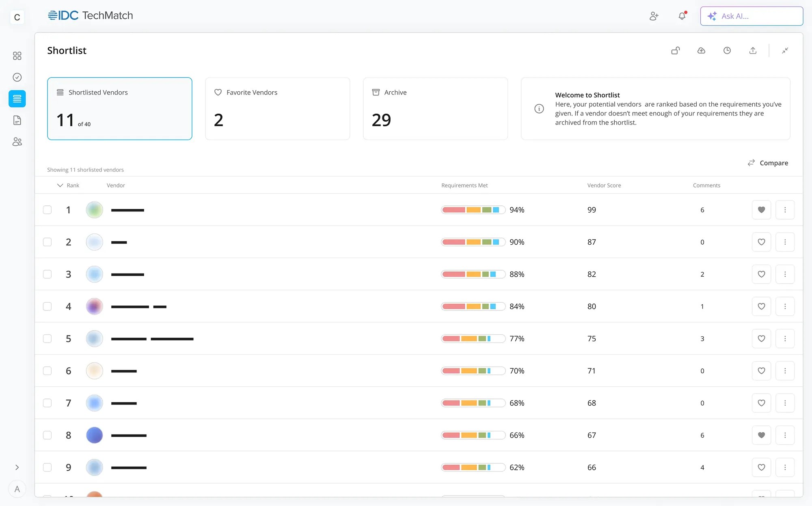
Task: Favorite the rank 2 vendor heart icon
Action: click(x=761, y=242)
